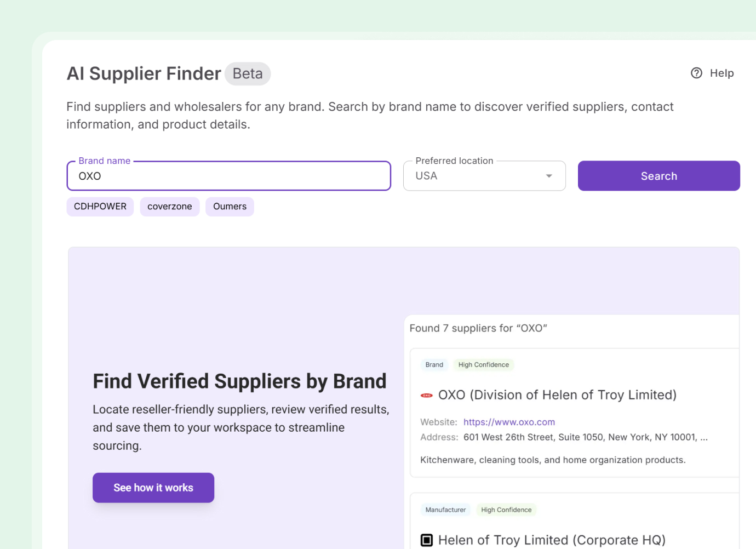The image size is (756, 549).
Task: Choose the coverzone suggestion chip
Action: pyautogui.click(x=170, y=207)
